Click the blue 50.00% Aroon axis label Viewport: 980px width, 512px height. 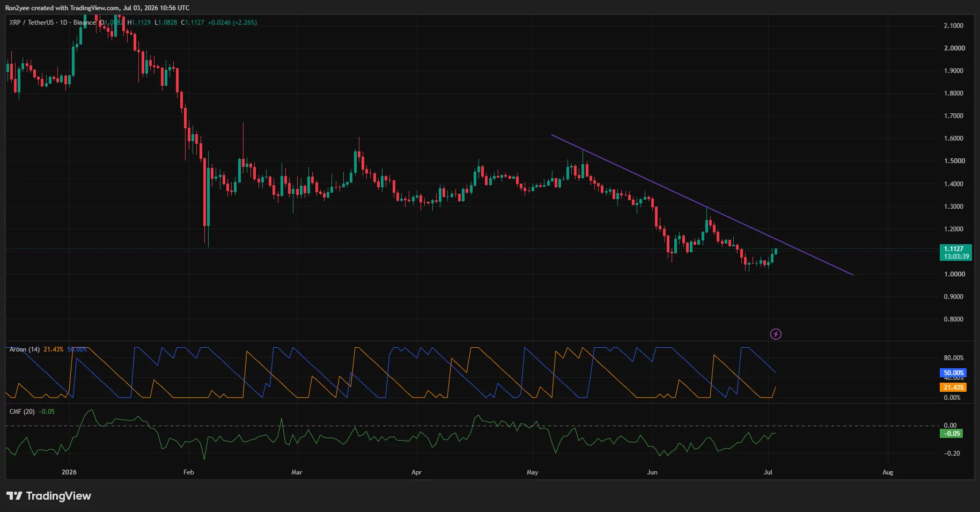(x=953, y=373)
